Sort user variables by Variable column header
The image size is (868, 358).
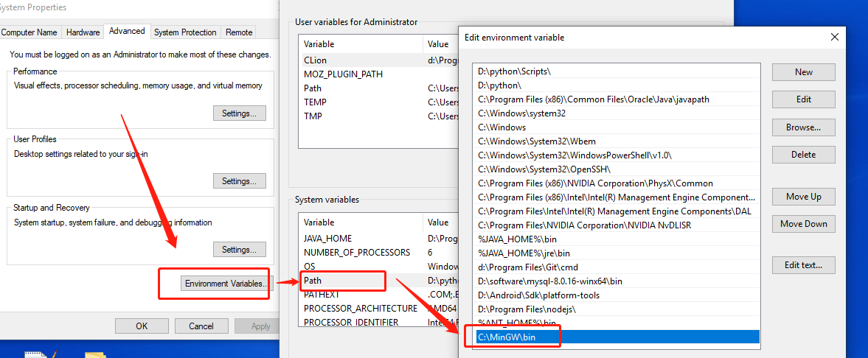(x=361, y=44)
